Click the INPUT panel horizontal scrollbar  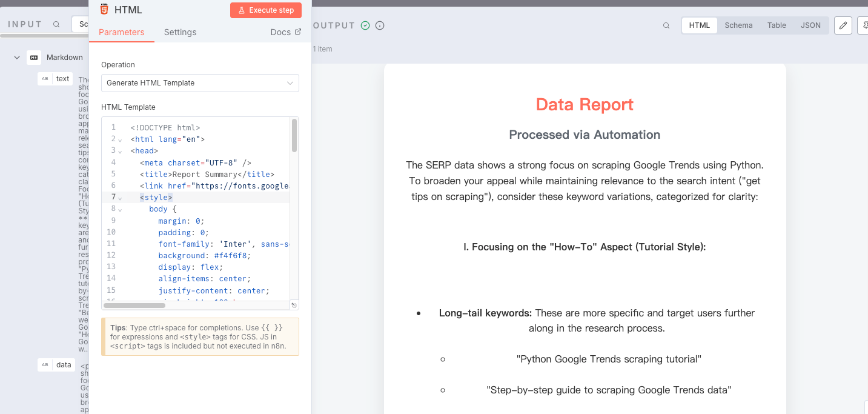tap(44, 36)
